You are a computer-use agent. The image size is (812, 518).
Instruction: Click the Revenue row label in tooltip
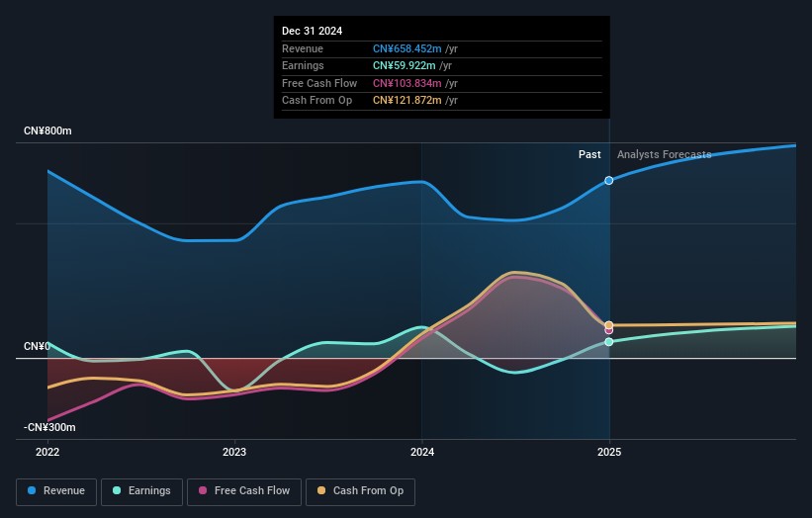tap(303, 48)
